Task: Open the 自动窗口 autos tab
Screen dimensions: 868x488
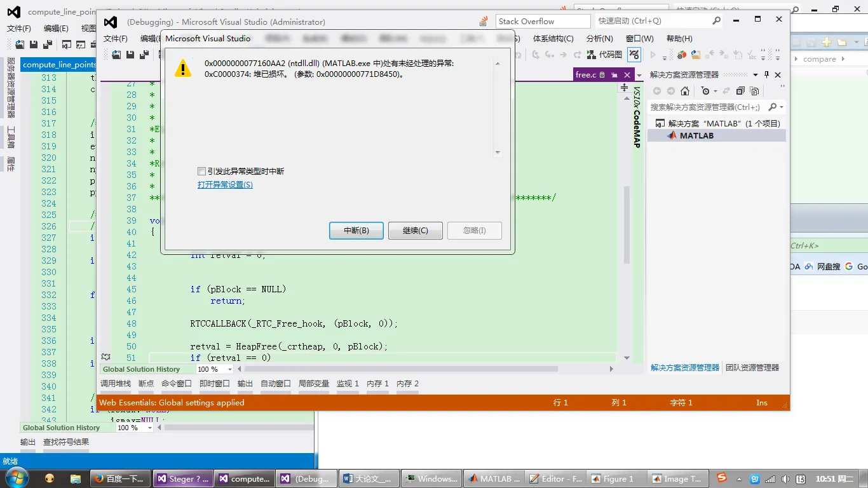Action: 276,384
